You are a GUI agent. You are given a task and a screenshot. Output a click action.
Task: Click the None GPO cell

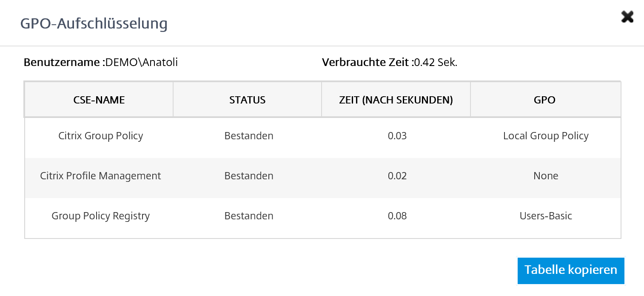(x=546, y=176)
